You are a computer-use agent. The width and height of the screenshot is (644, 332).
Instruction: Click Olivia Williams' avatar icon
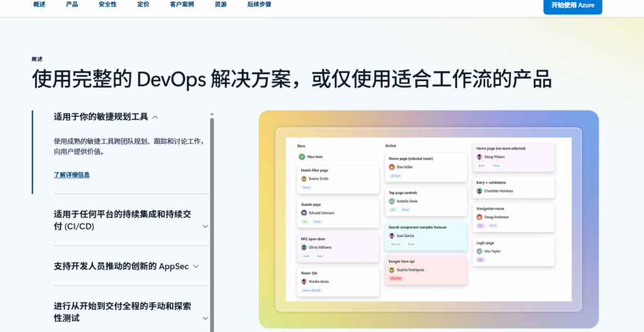coord(304,247)
